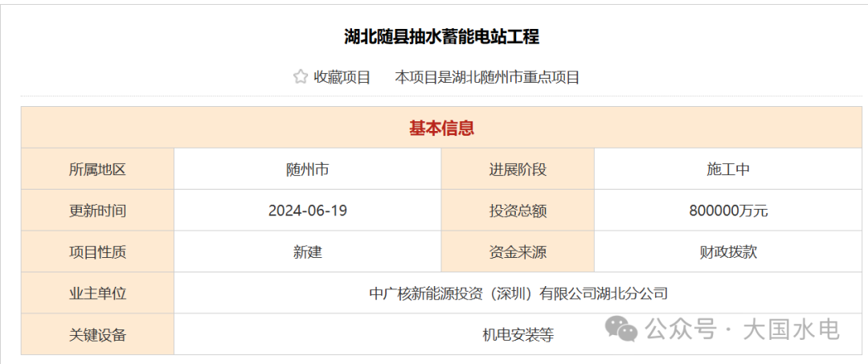Click the 投资总额 label cell

(518, 211)
